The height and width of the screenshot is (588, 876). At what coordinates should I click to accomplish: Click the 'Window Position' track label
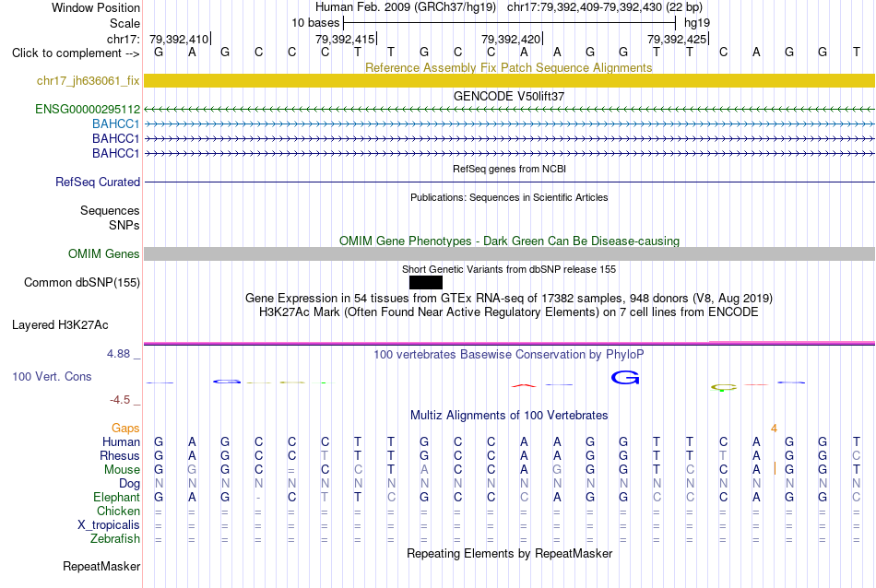pos(96,7)
